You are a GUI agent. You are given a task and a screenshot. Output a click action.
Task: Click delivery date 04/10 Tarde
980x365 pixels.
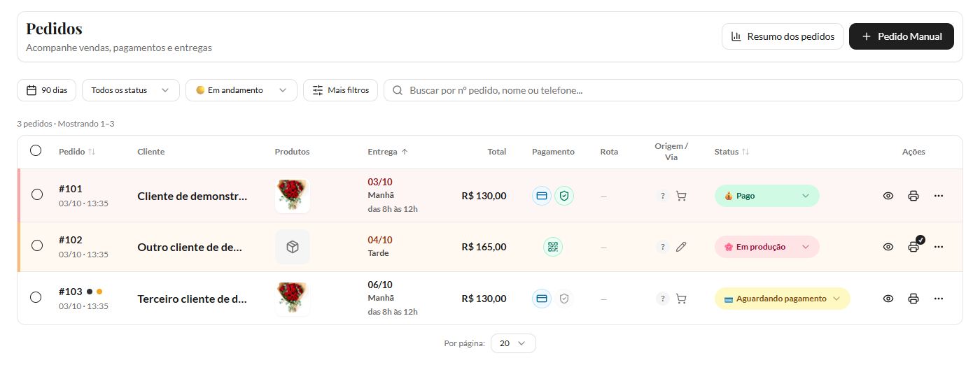(x=380, y=246)
